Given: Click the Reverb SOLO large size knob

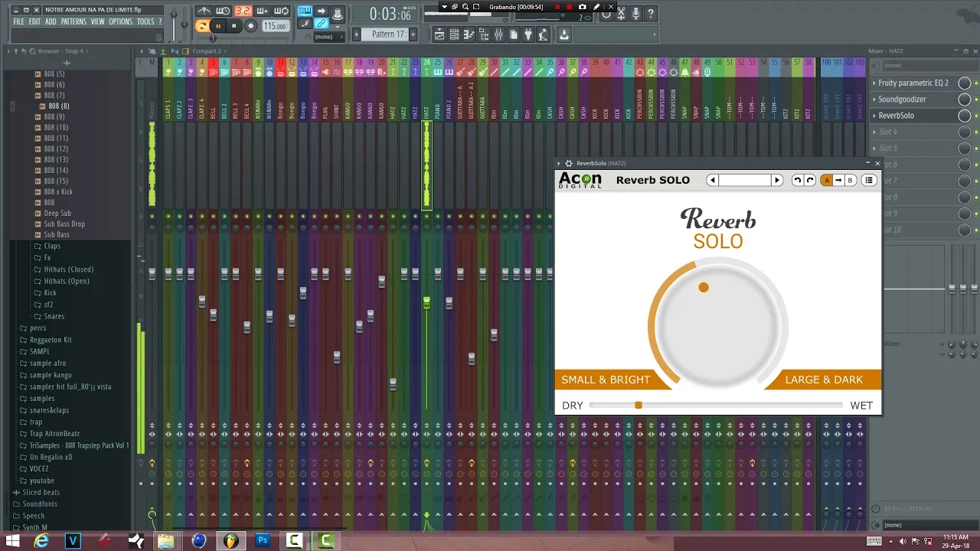Looking at the screenshot, I should pyautogui.click(x=718, y=326).
